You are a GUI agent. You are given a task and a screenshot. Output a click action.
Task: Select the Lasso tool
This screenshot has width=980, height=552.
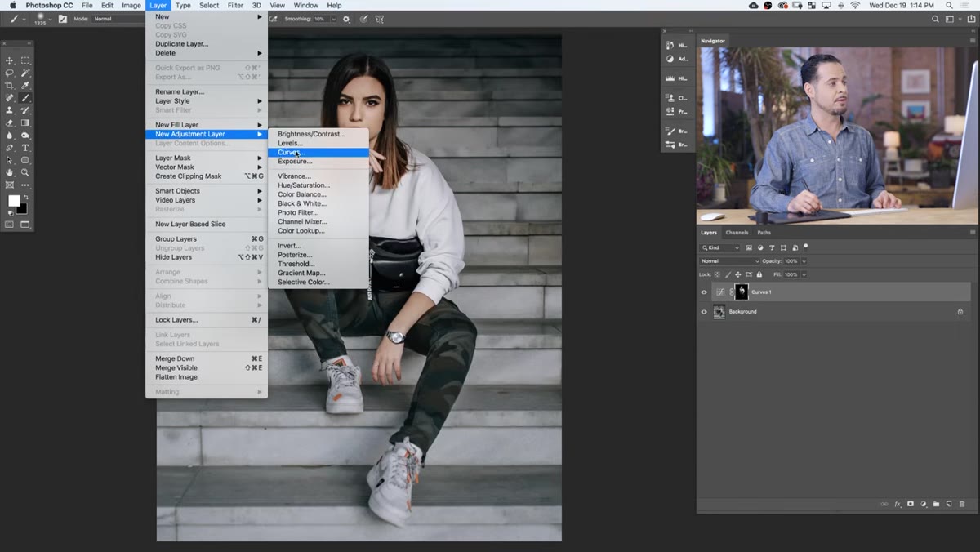click(x=10, y=73)
